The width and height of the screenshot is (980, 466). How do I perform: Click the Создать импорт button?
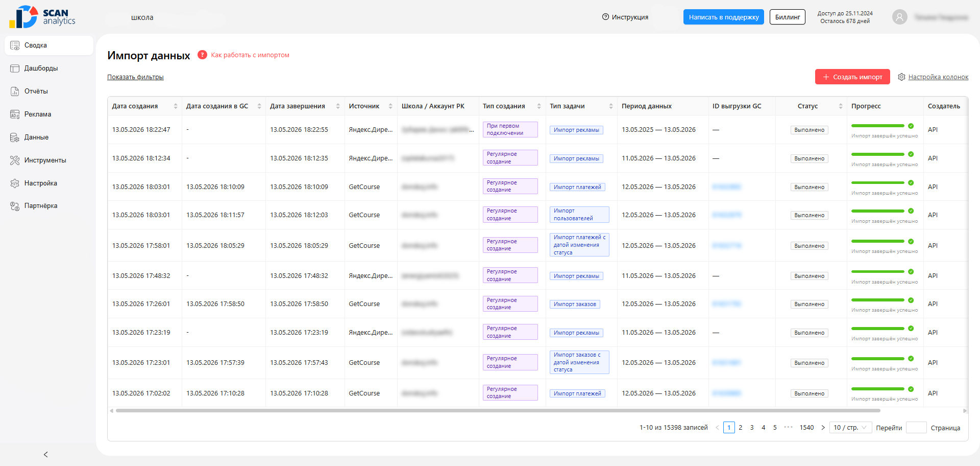click(852, 77)
